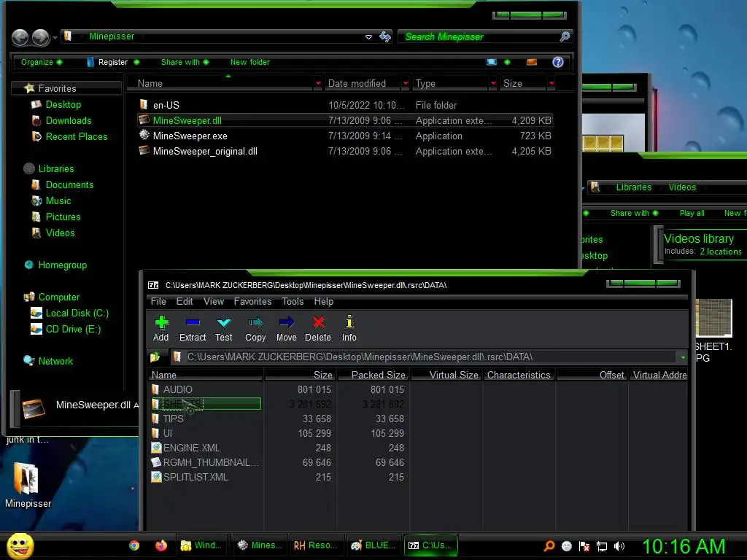Open the Help menu in 7-Zip
The image size is (747, 560).
click(x=323, y=301)
